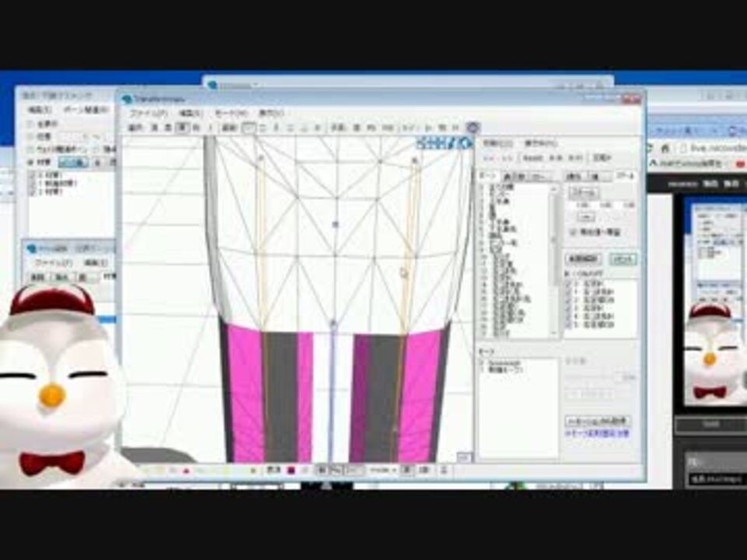Toggle checkbox of item 0 in the checked list
The height and width of the screenshot is (560, 747).
pos(569,285)
